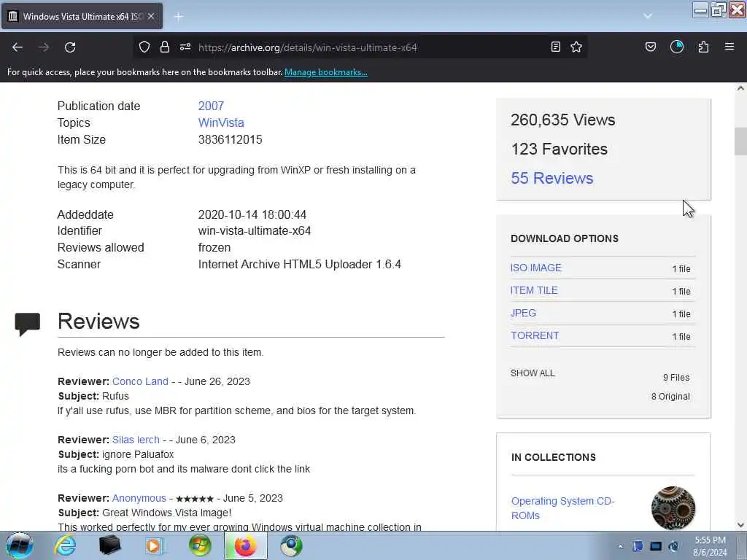
Task: Open a new tab with plus button
Action: (179, 17)
